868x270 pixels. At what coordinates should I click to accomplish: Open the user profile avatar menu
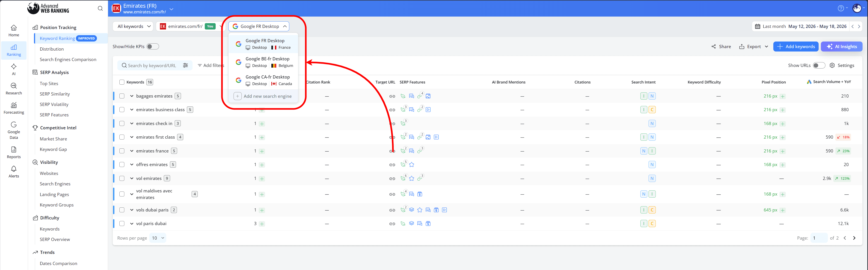point(857,8)
